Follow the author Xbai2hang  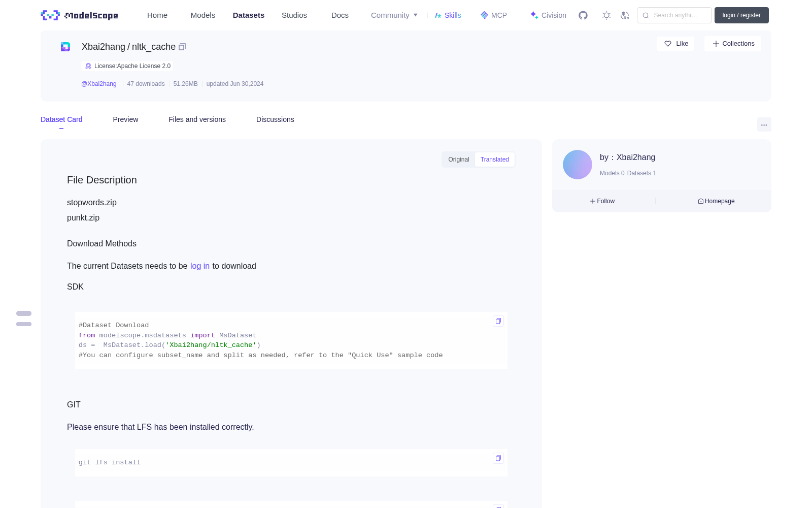(602, 201)
